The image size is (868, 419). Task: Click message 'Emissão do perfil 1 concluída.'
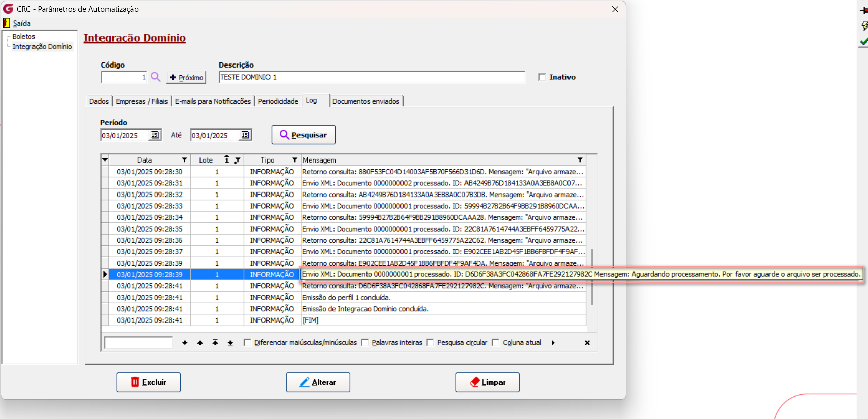pos(346,298)
